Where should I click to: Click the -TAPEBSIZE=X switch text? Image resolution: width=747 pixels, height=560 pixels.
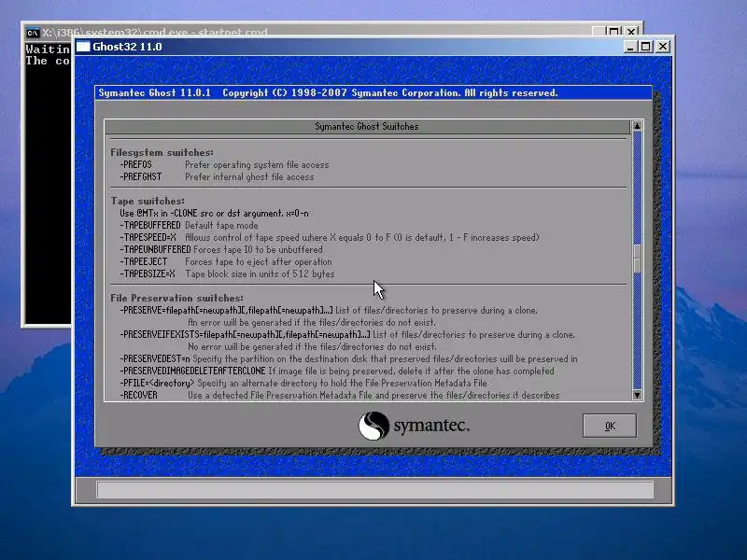pyautogui.click(x=148, y=274)
